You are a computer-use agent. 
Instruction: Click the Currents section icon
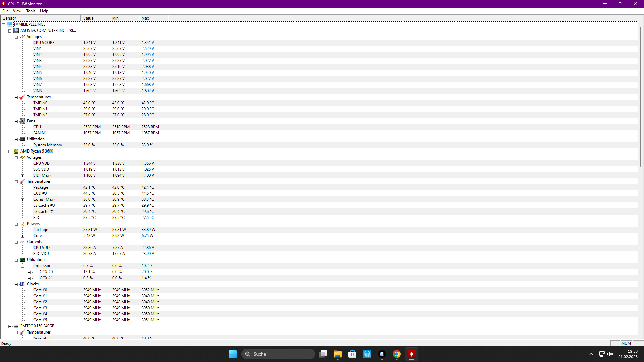tap(22, 242)
